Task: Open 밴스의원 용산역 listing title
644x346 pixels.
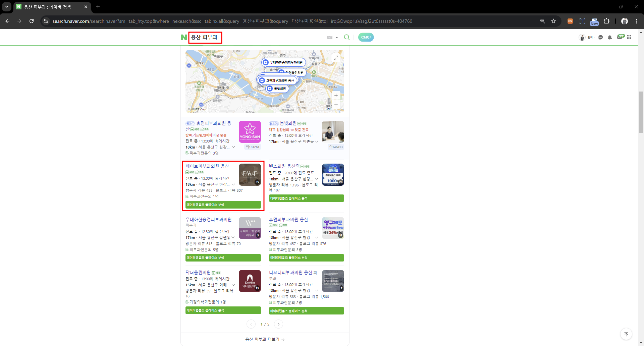Action: pyautogui.click(x=284, y=166)
